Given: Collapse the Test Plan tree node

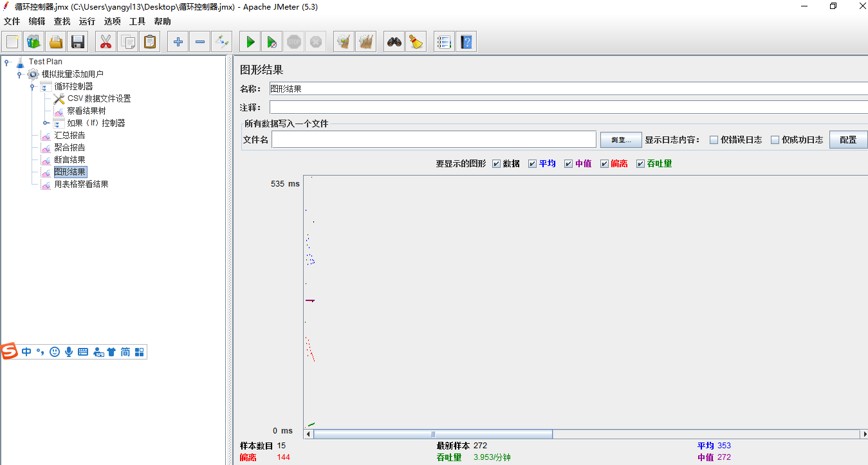Looking at the screenshot, I should tap(6, 61).
